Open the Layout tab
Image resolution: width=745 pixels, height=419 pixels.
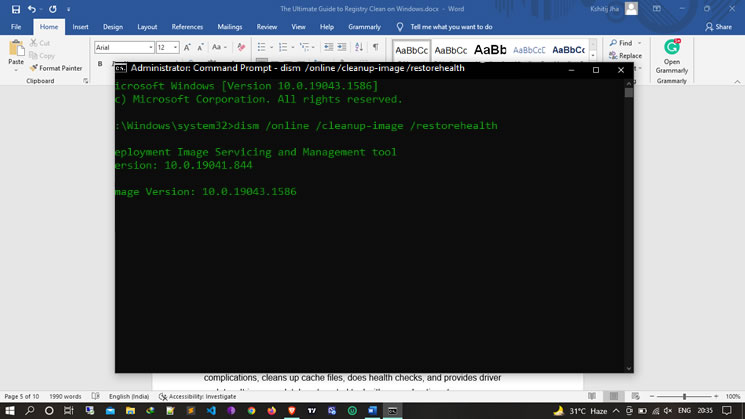pyautogui.click(x=147, y=27)
